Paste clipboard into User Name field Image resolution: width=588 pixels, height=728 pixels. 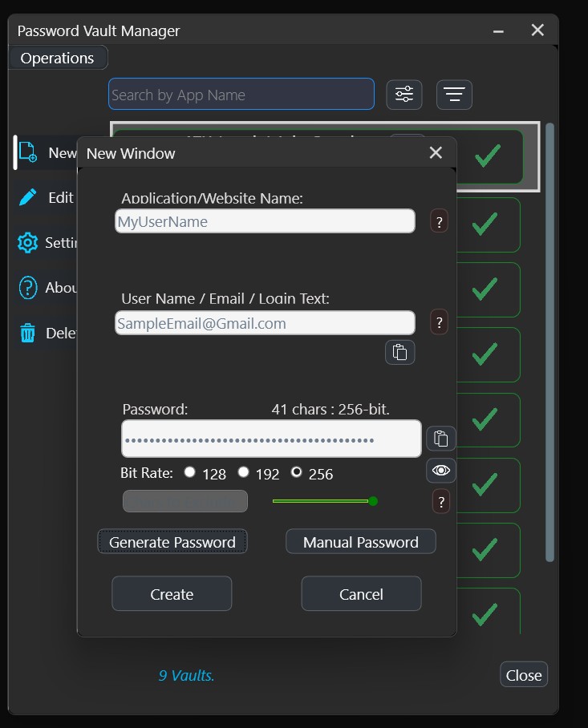[400, 353]
